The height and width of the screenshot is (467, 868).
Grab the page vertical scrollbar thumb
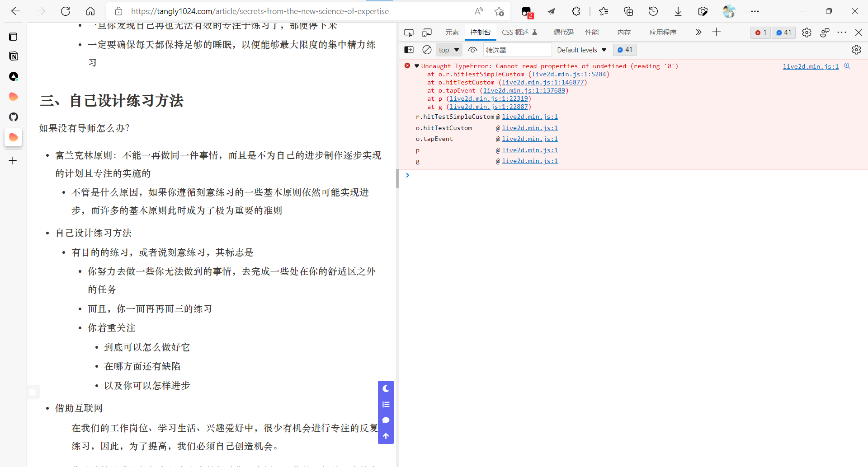397,178
